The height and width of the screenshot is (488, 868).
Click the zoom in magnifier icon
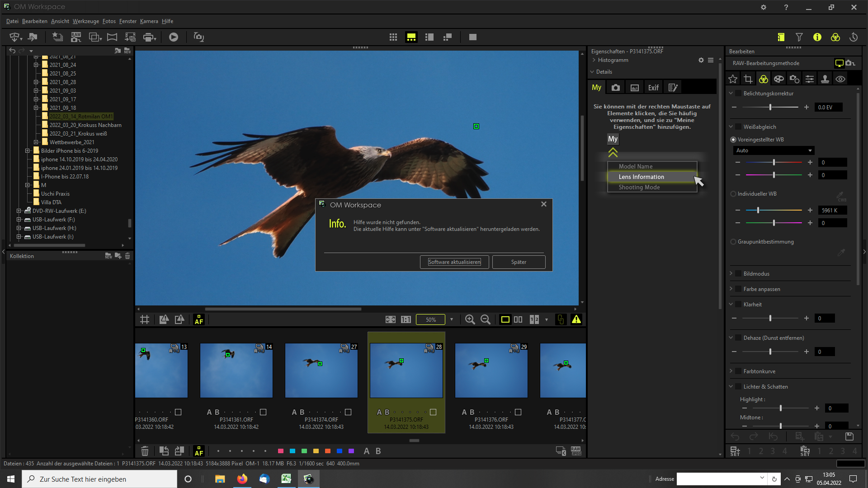pos(470,319)
